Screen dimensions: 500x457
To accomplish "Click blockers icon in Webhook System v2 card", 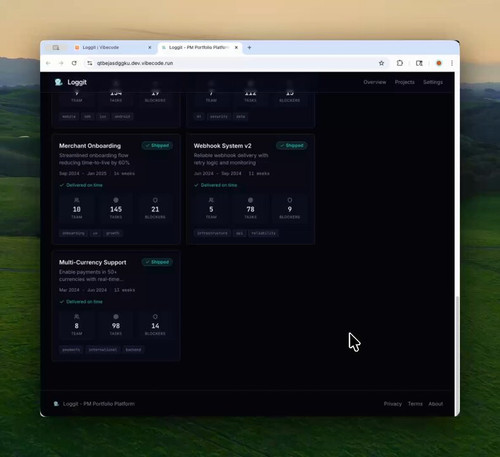I will click(x=290, y=200).
